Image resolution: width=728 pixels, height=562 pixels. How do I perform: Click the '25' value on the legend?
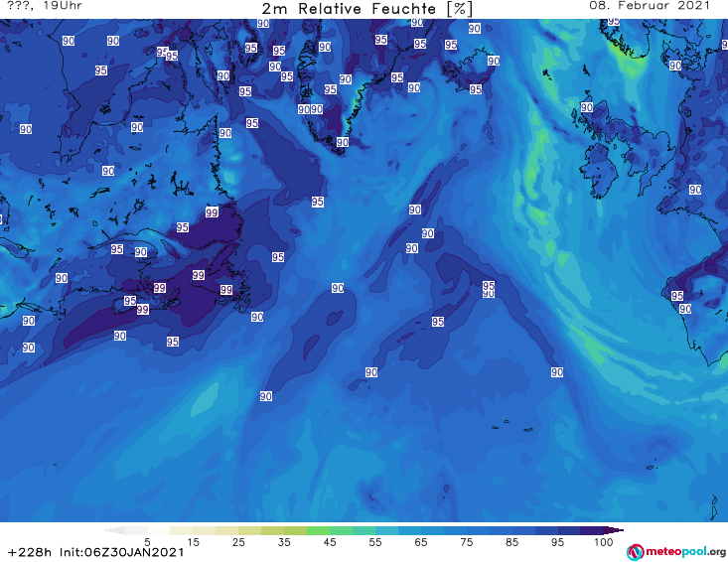[x=238, y=542]
